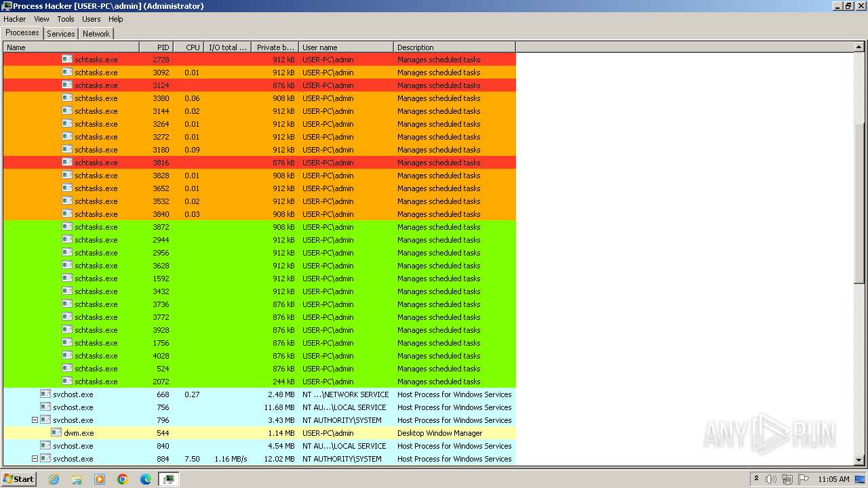Open Windows Explorer folder icon in taskbar
Viewport: 868px width, 488px height.
coord(77,479)
